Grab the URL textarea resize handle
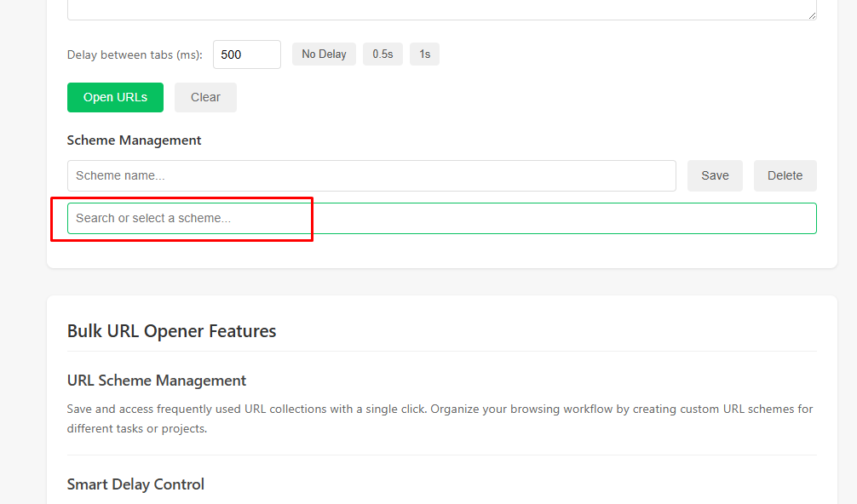Viewport: 857px width, 504px height. (812, 15)
